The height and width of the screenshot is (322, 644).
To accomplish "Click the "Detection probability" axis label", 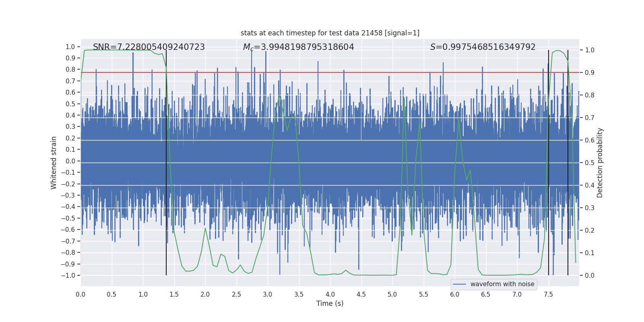I will pyautogui.click(x=600, y=163).
